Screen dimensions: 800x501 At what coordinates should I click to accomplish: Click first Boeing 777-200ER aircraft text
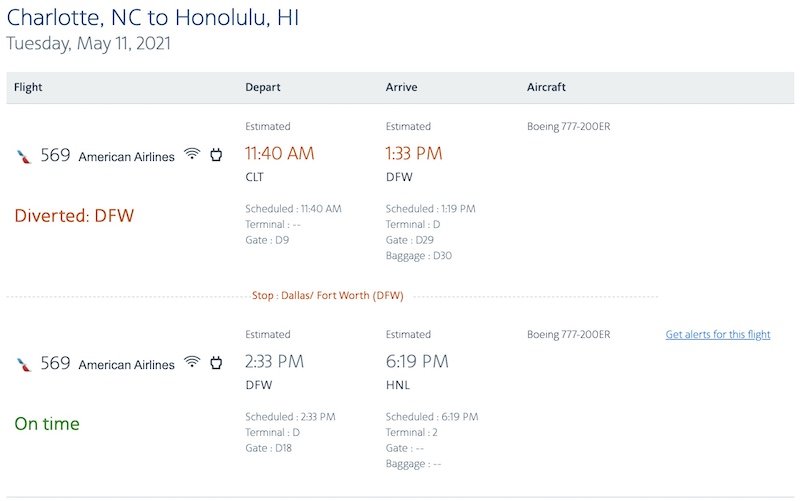[x=568, y=127]
